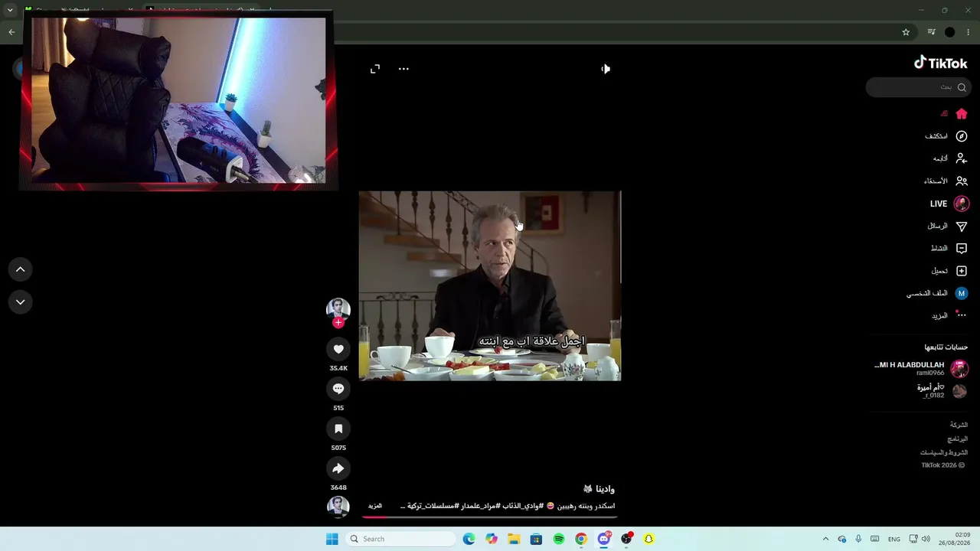Viewport: 980px width, 551px height.
Task: Open the Following icon in TikTok sidebar
Action: point(962,158)
